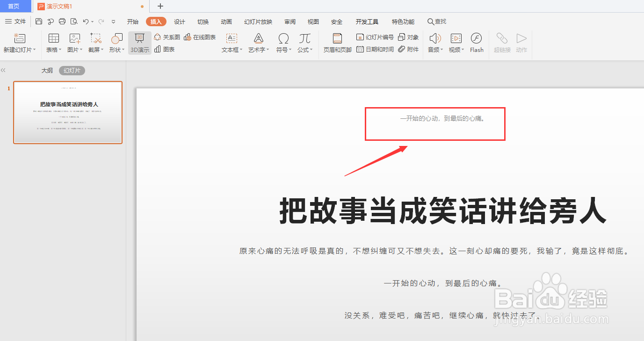Click the 形状 shapes icon
The height and width of the screenshot is (341, 644).
[x=116, y=39]
